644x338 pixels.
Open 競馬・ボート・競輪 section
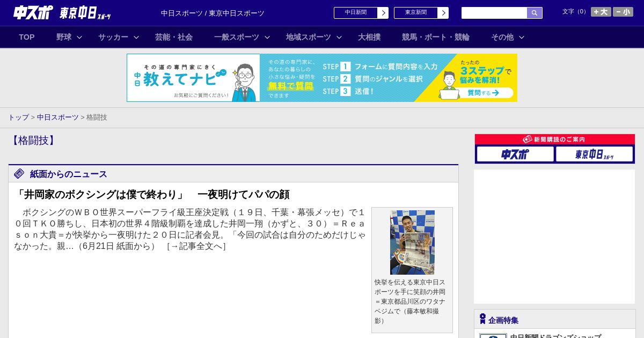436,37
